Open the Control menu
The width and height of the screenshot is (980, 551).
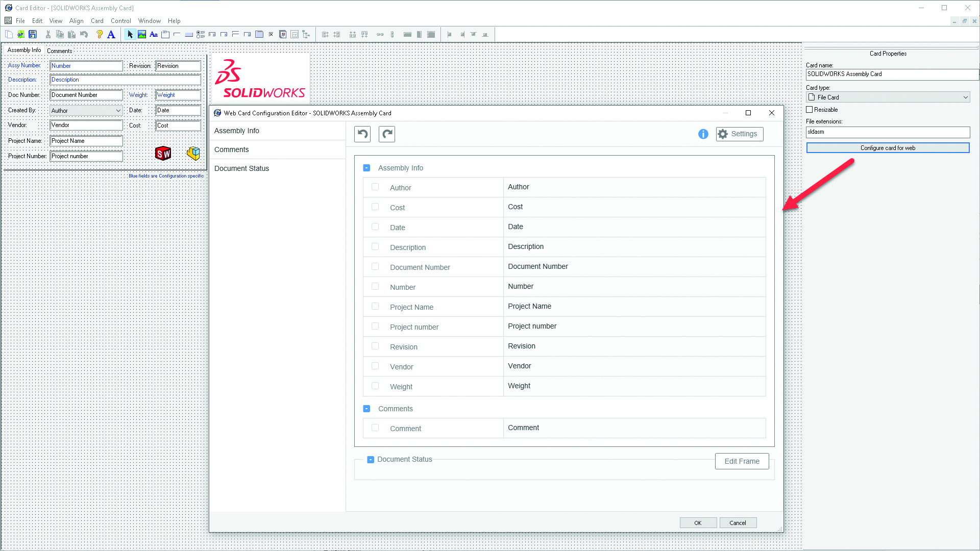point(121,21)
